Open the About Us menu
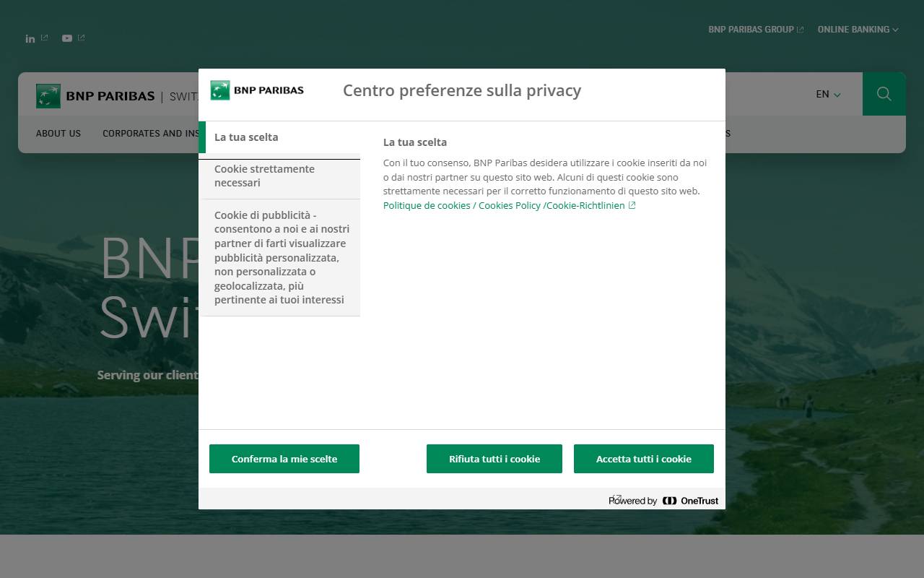This screenshot has width=924, height=578. 58,134
